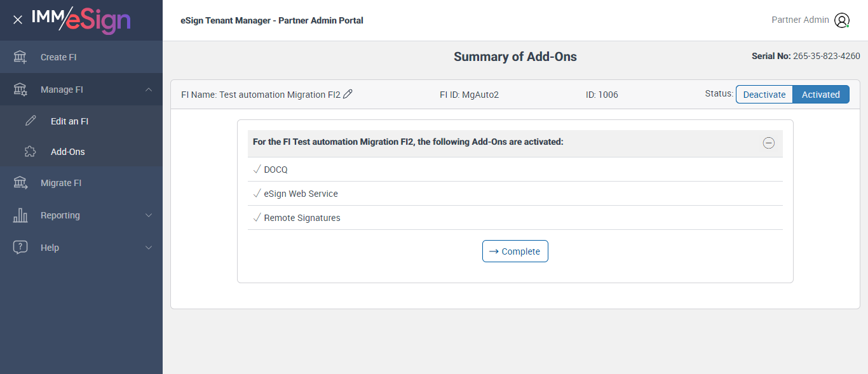The width and height of the screenshot is (868, 374).
Task: Select the Add-Ons submenu item
Action: point(67,152)
